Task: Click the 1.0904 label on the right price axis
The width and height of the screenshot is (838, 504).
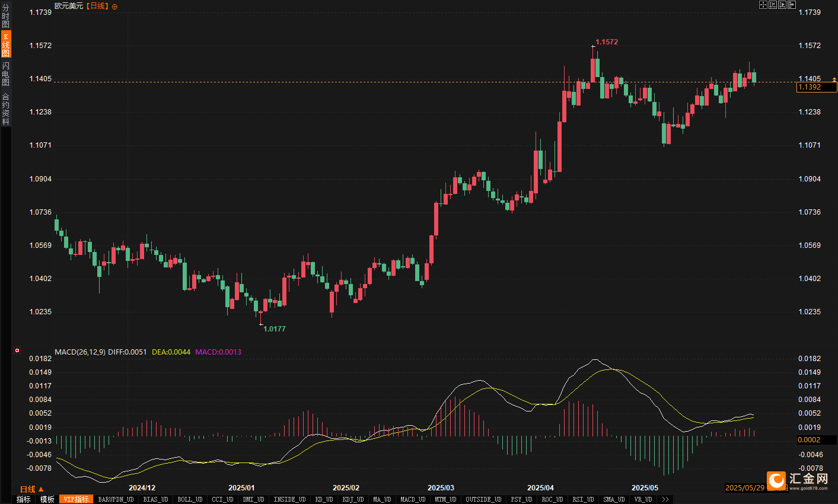Action: click(810, 179)
